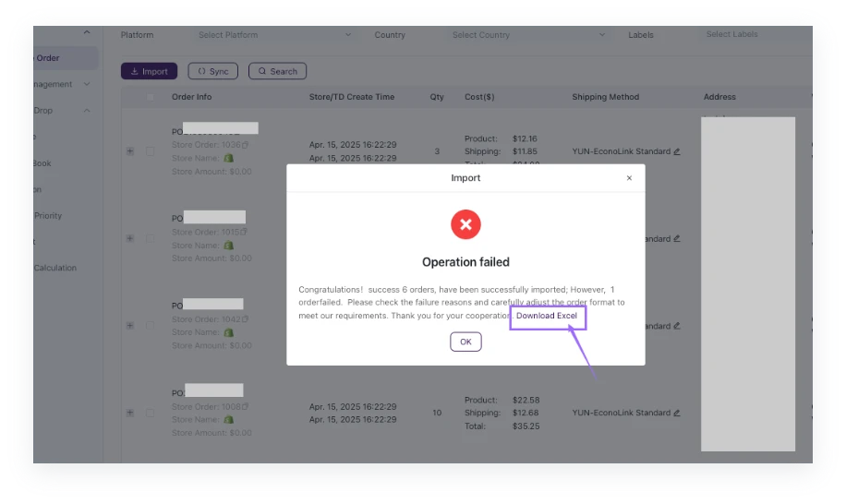This screenshot has height=504, width=846.
Task: Click Shopify icon on store order 1008
Action: point(228,419)
